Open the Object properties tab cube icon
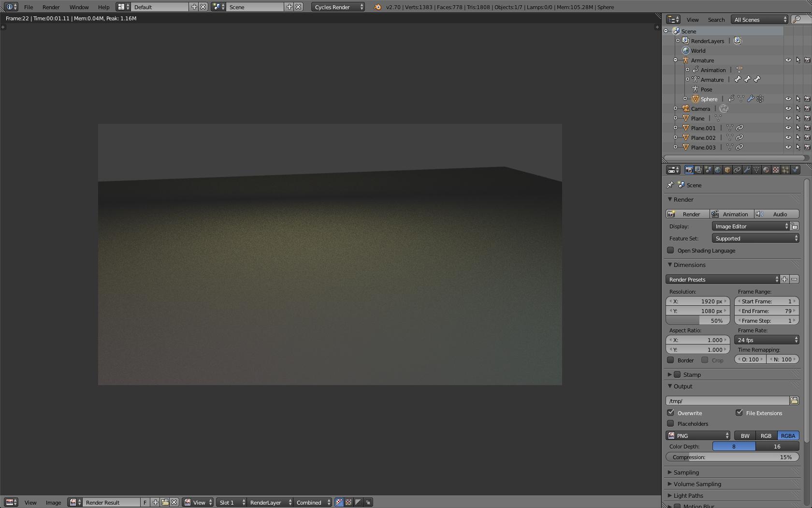The width and height of the screenshot is (812, 508). pos(727,170)
